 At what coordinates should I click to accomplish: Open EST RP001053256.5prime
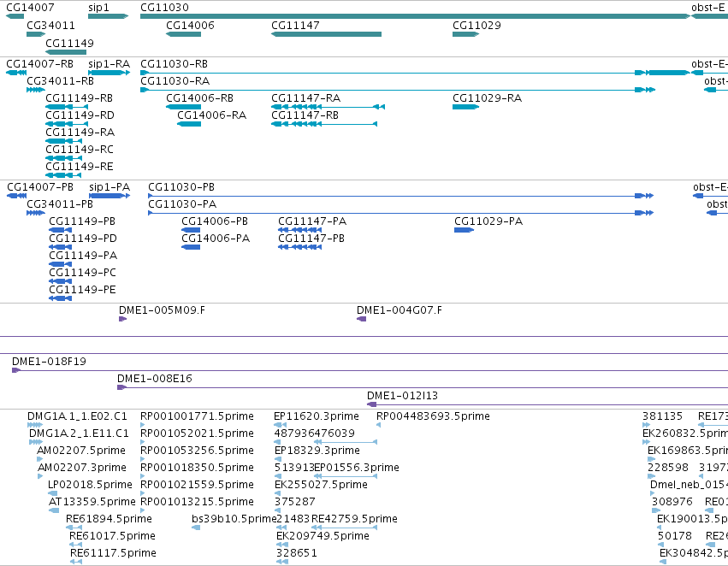click(198, 451)
